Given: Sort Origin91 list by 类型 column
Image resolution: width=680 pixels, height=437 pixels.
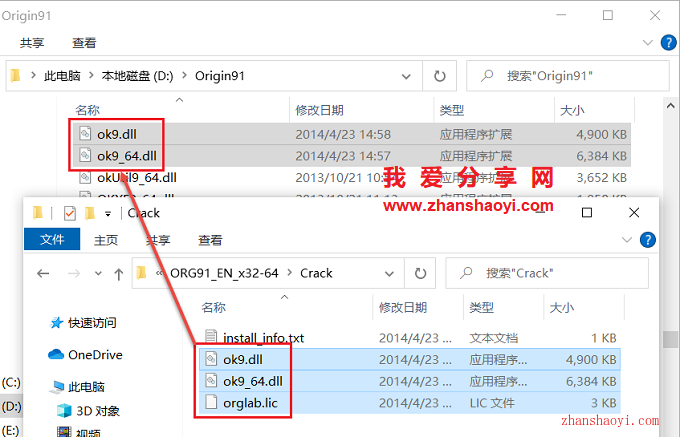Looking at the screenshot, I should (x=451, y=110).
